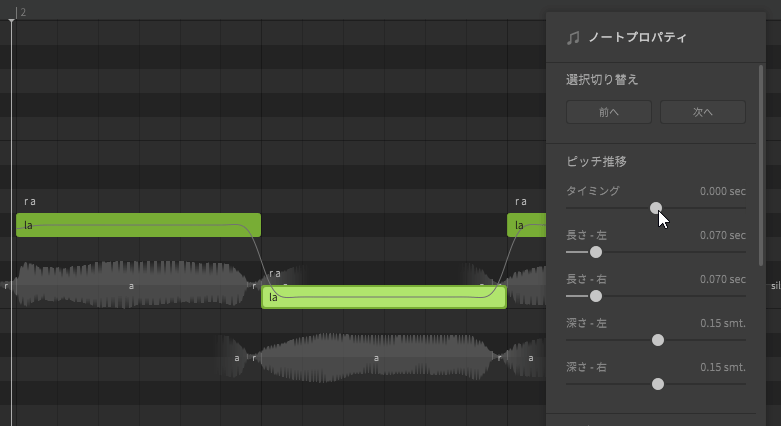The width and height of the screenshot is (781, 426).
Task: Select the first dark green 'la' note
Action: 138,225
